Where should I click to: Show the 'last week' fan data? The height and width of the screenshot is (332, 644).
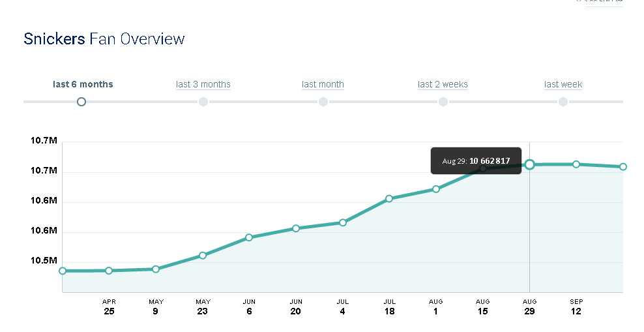coord(563,84)
